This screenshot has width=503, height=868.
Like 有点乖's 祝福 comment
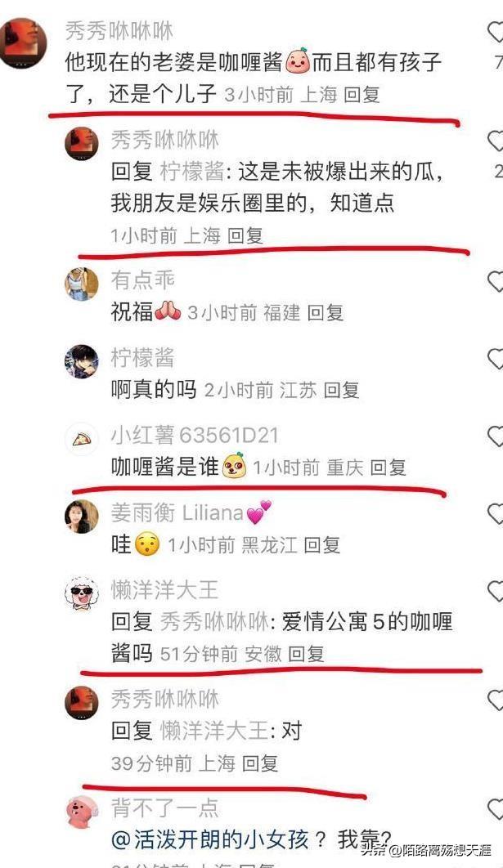click(x=496, y=282)
